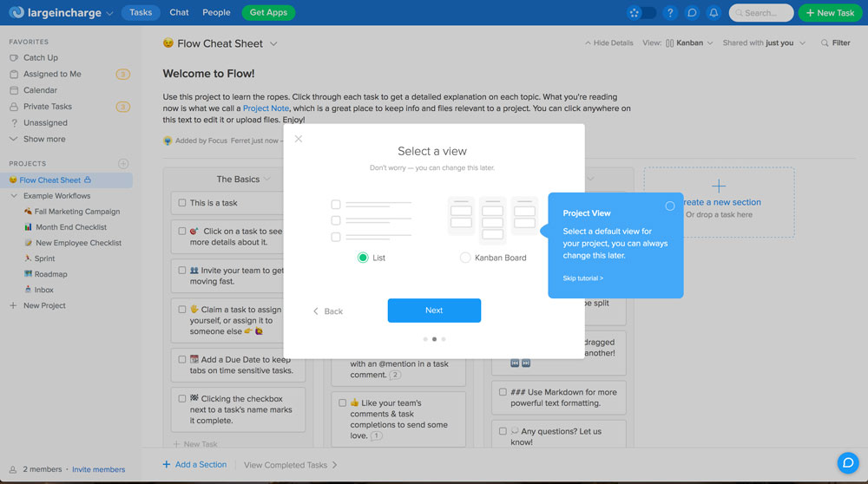Image resolution: width=868 pixels, height=484 pixels.
Task: Click New Project in sidebar
Action: click(44, 305)
